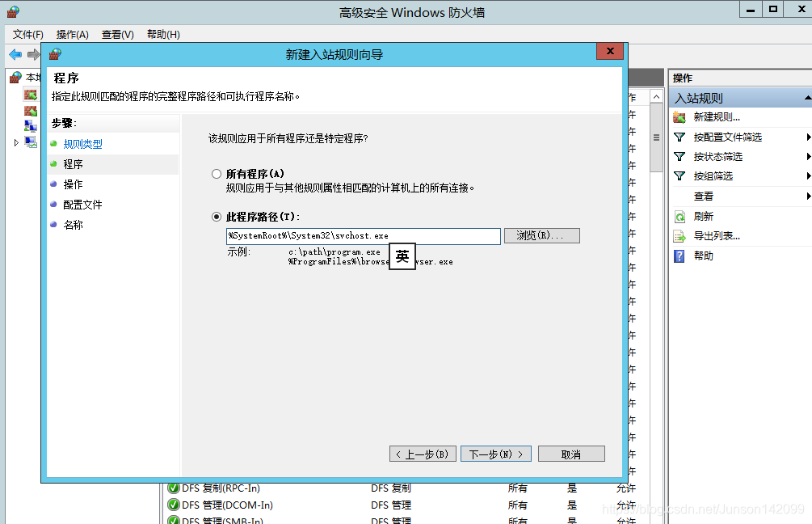
Task: Select the 程序 step in wizard sidebar
Action: tap(73, 164)
